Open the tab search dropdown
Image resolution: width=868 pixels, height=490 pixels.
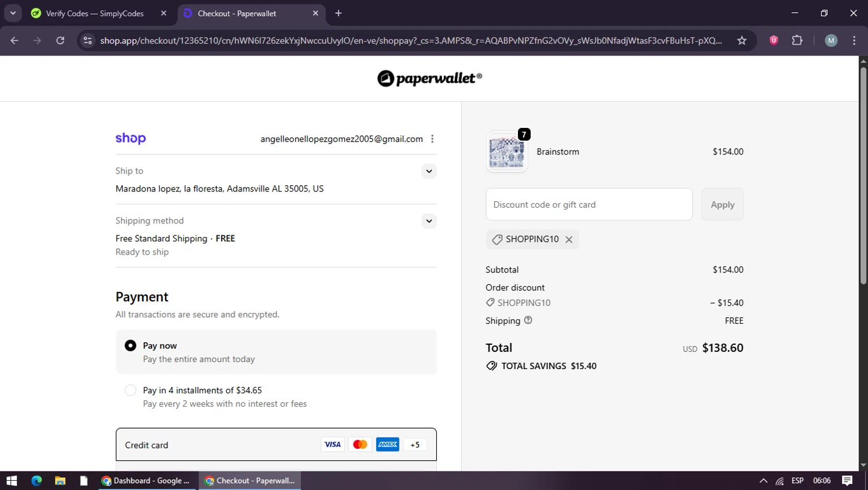(13, 13)
